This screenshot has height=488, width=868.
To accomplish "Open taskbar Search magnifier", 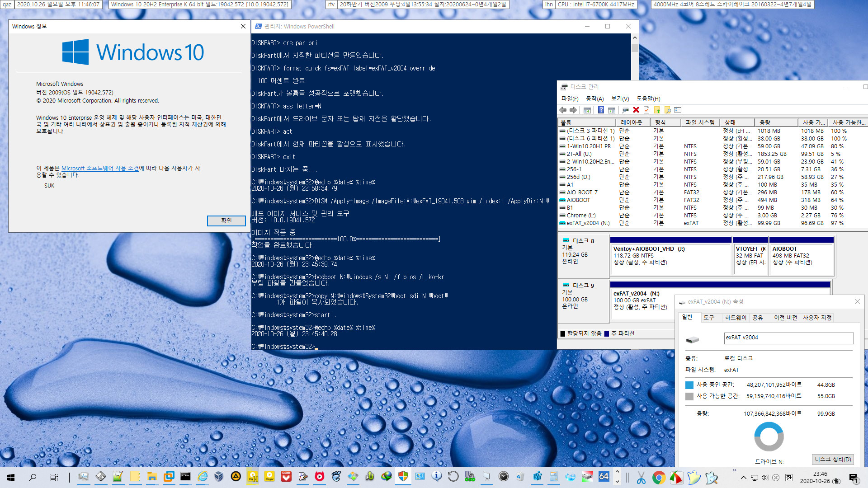I will pyautogui.click(x=33, y=477).
